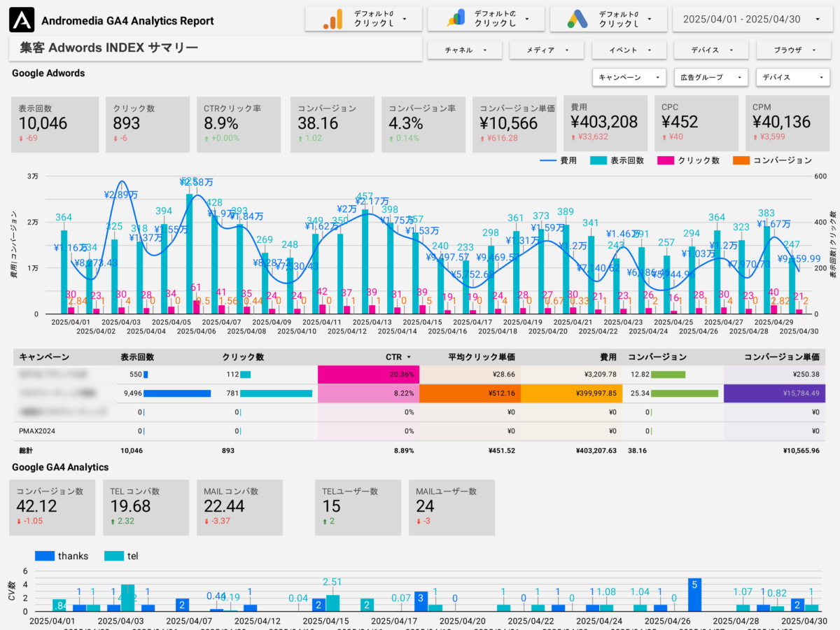840x630 pixels.
Task: Select the MAIL コンバ数 scorecard showing 22.44
Action: pos(239,507)
